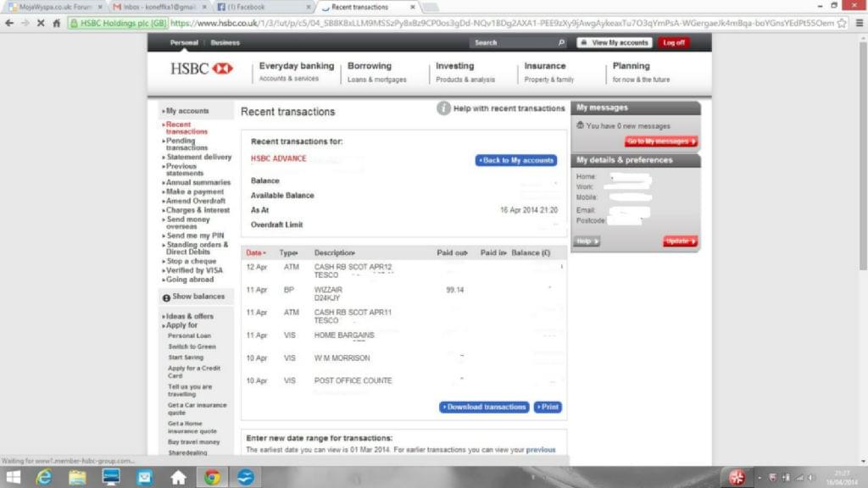
Task: Switch to the Gmail Inbox tab
Action: [159, 7]
